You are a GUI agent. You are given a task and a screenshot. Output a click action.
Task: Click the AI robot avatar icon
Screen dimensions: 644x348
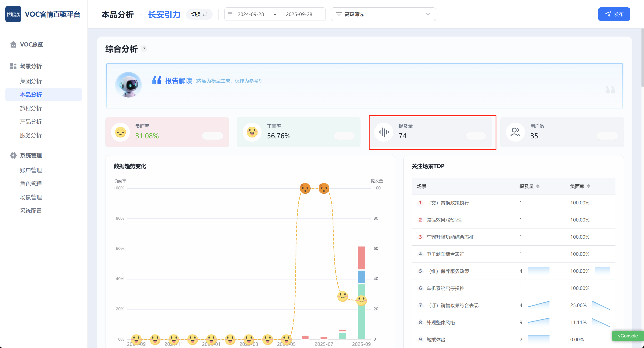pos(129,85)
